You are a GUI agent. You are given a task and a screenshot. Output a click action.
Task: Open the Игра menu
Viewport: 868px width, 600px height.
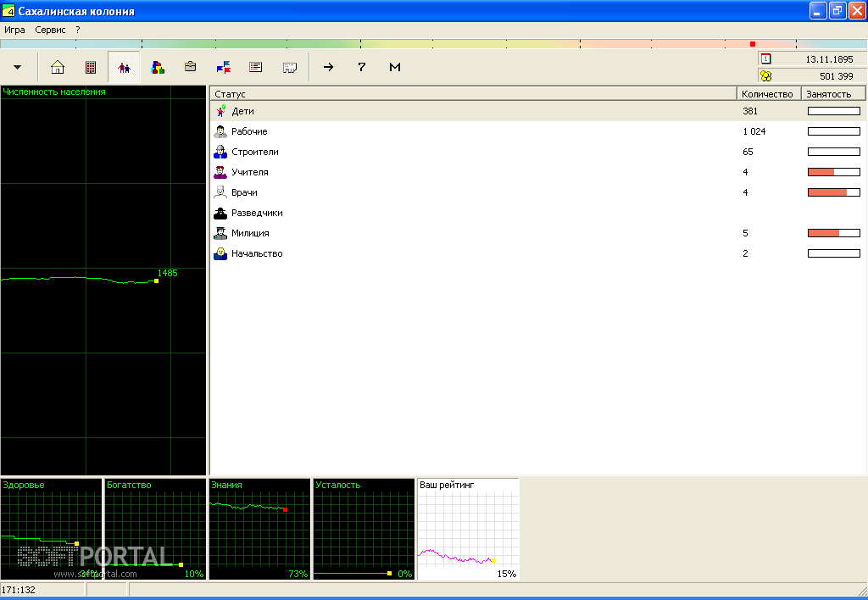point(14,30)
